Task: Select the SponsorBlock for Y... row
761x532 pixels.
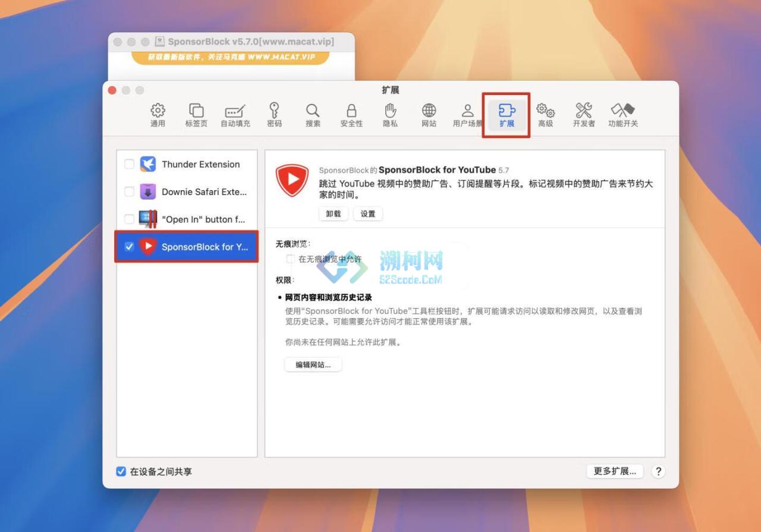Action: tap(187, 247)
